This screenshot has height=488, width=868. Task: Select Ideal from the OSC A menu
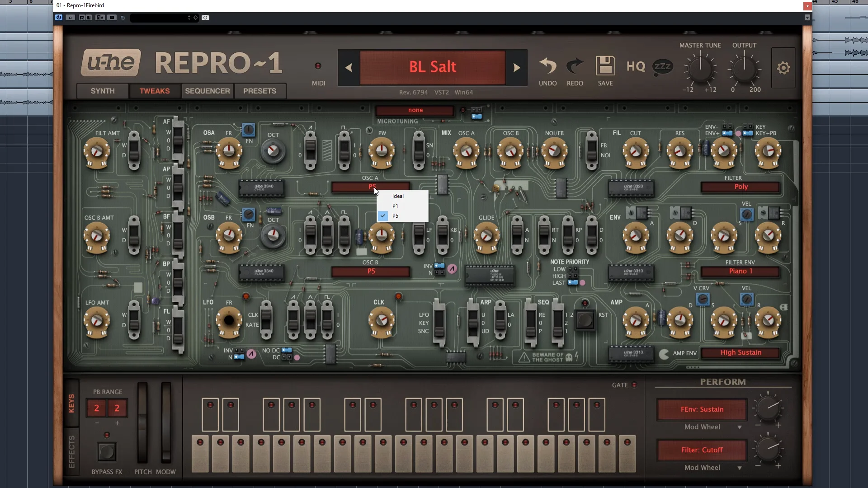398,196
